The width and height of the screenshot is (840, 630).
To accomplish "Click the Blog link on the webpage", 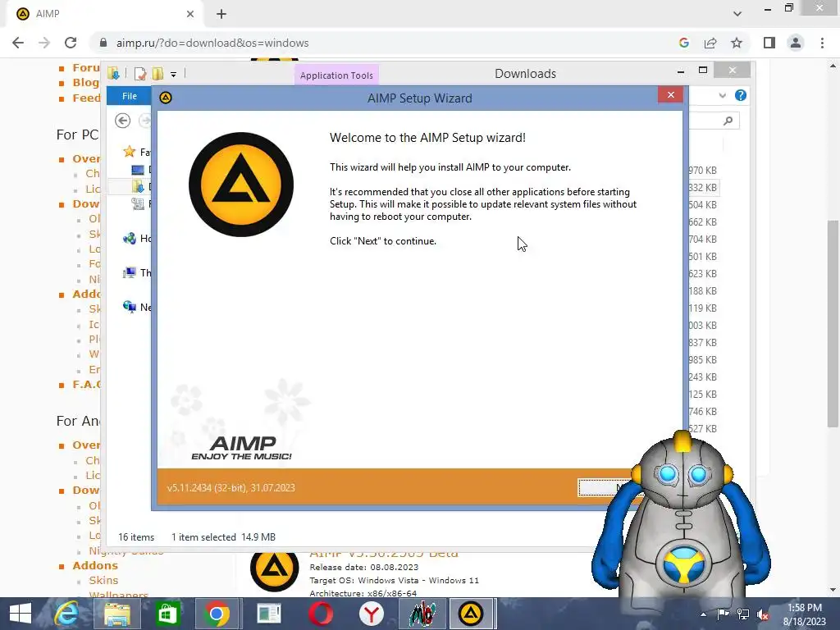I will coord(85,83).
